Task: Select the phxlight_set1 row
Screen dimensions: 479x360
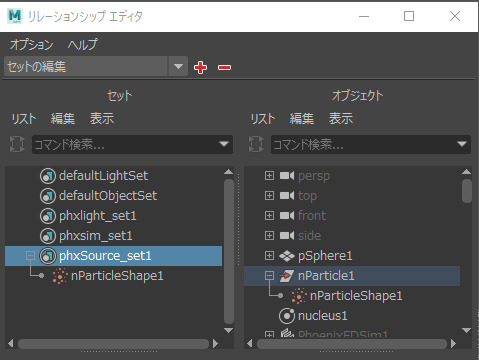Action: pos(113,216)
